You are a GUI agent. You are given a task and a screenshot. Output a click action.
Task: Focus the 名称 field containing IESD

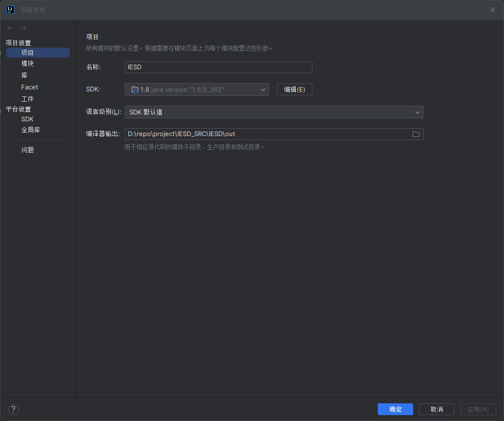point(219,67)
